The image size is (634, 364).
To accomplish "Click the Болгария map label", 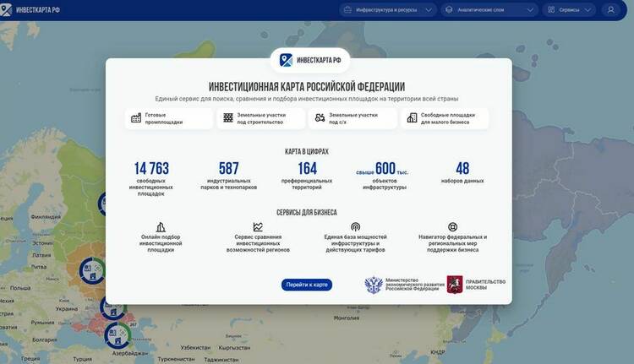I will (45, 340).
